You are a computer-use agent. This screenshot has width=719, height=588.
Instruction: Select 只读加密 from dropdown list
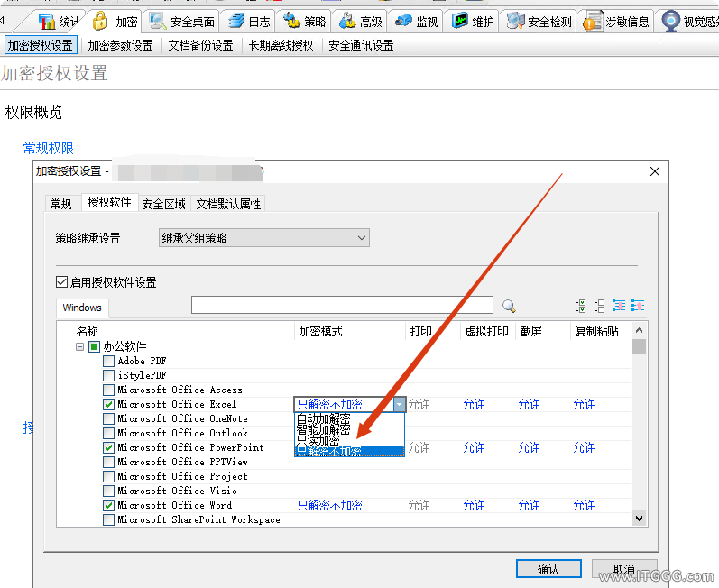tap(349, 440)
